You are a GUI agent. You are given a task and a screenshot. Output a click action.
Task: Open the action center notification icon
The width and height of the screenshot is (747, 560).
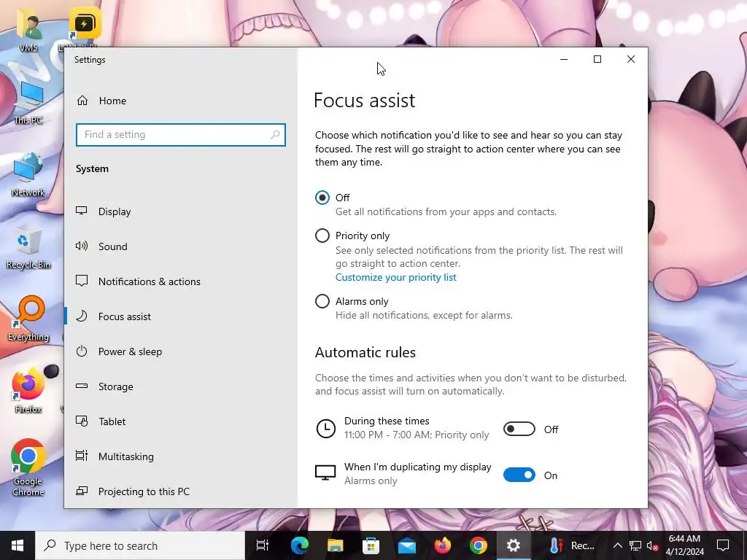[723, 545]
